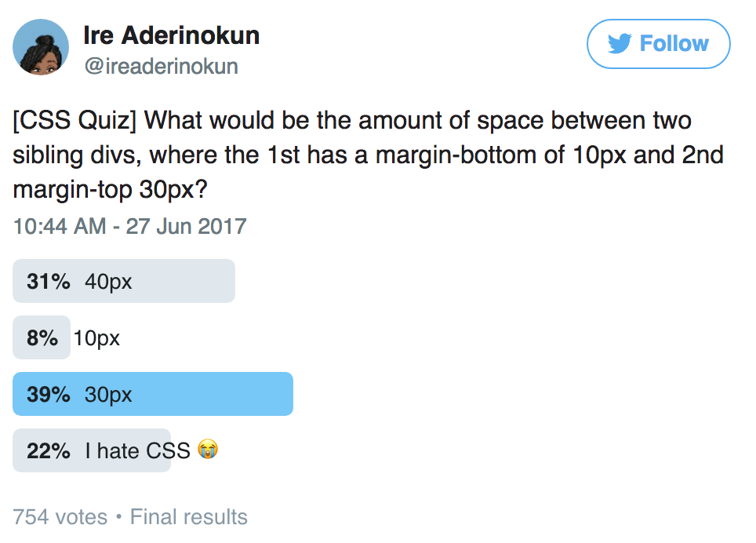Click the Follow button
The image size is (756, 543).
[x=658, y=44]
